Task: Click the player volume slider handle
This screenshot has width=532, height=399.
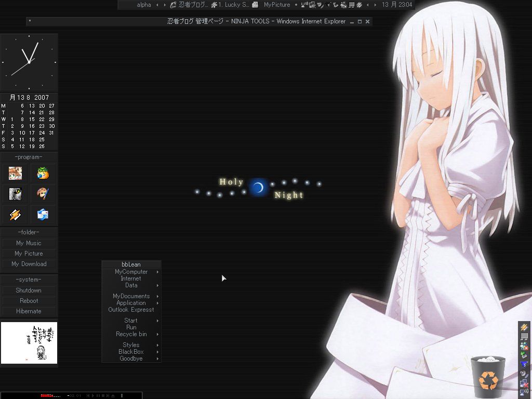Action: (122, 395)
